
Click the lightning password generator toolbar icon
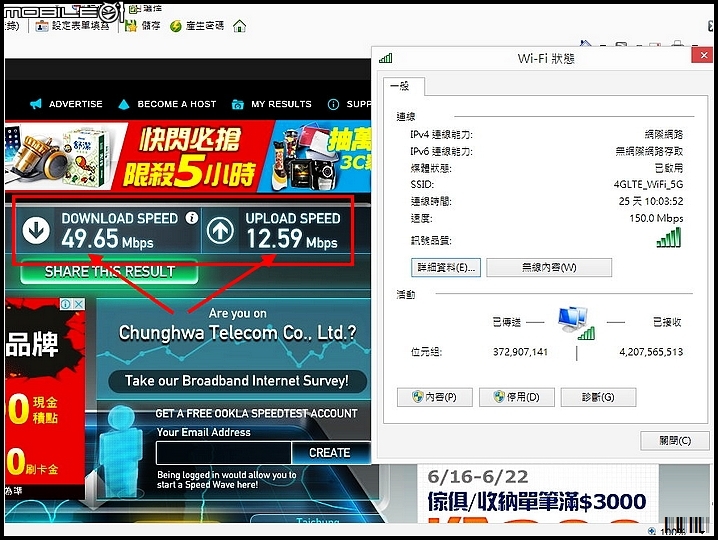[175, 26]
